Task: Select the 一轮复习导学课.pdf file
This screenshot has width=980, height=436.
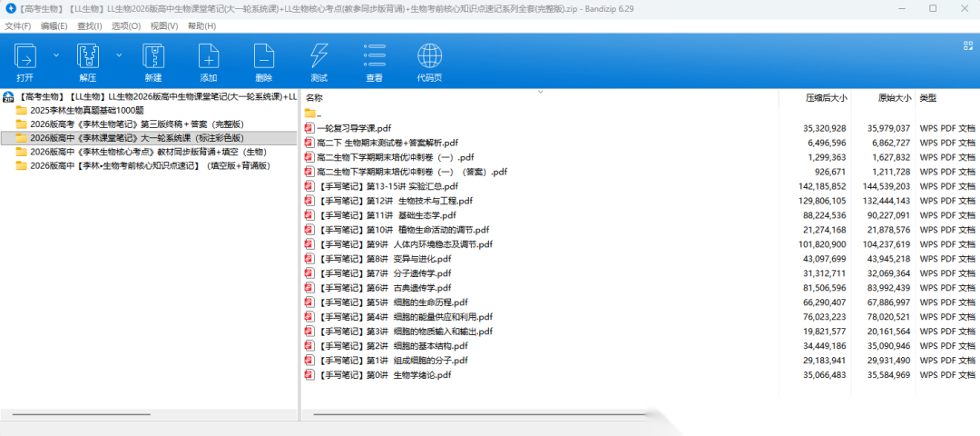Action: [354, 128]
